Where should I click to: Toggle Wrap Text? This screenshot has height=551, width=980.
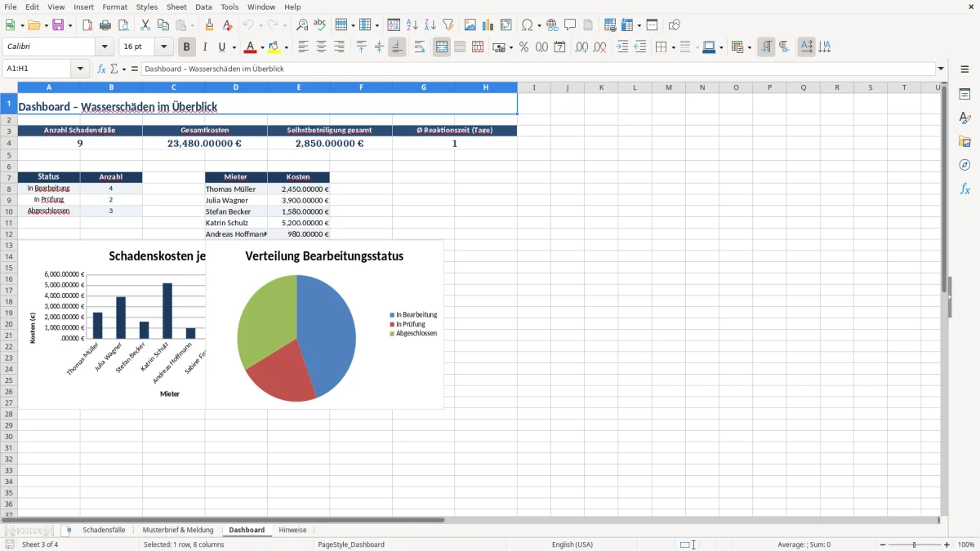pos(420,47)
